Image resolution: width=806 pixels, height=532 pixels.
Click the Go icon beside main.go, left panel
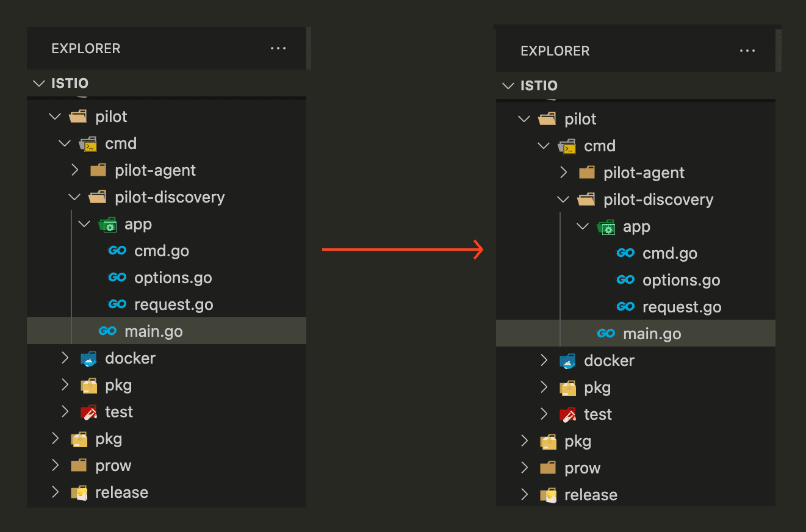107,331
